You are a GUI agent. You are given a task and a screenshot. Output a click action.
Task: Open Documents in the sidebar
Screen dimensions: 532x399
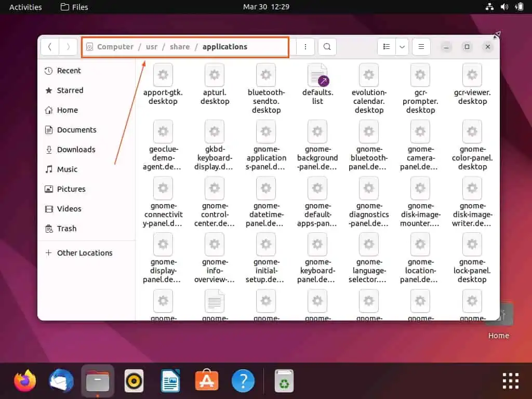[x=87, y=129]
